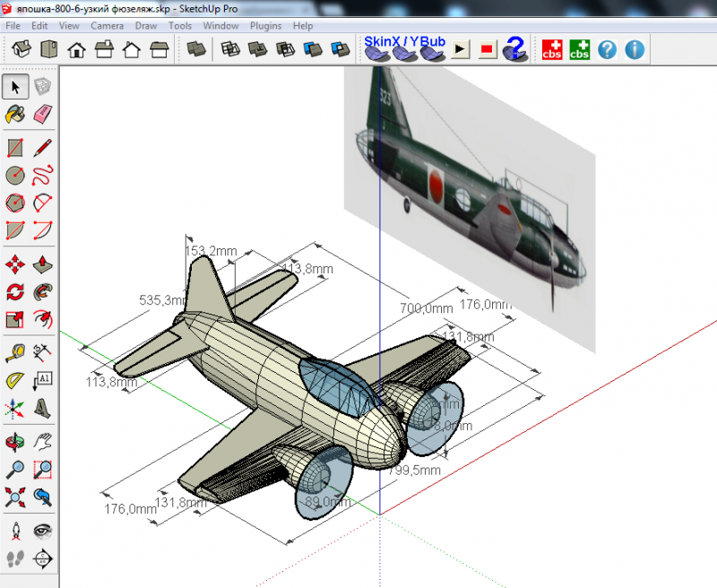
Task: Open the Edit menu
Action: 39,26
